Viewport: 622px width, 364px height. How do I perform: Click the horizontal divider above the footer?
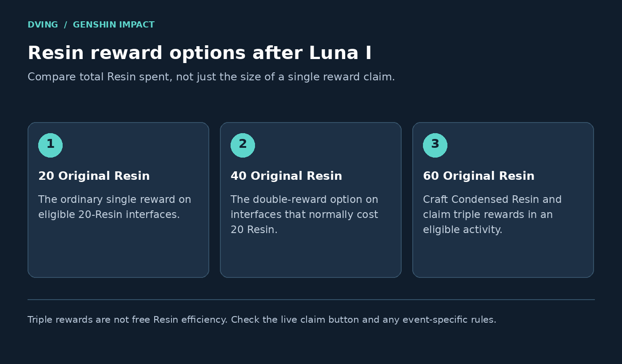pyautogui.click(x=311, y=300)
